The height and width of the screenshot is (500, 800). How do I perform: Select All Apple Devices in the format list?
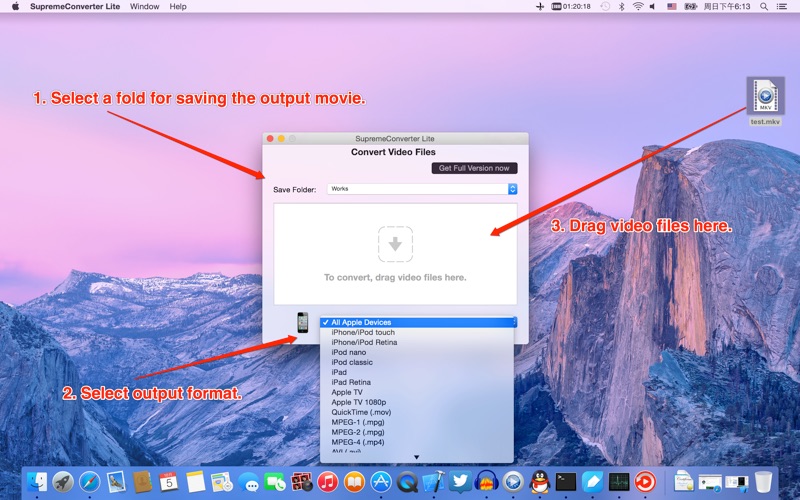click(x=418, y=322)
